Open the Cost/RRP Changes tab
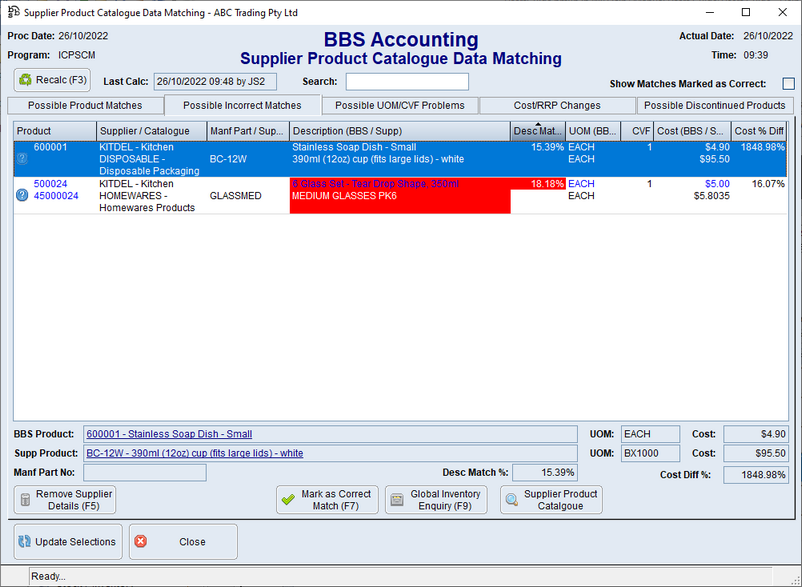Image resolution: width=802 pixels, height=587 pixels. (x=557, y=105)
